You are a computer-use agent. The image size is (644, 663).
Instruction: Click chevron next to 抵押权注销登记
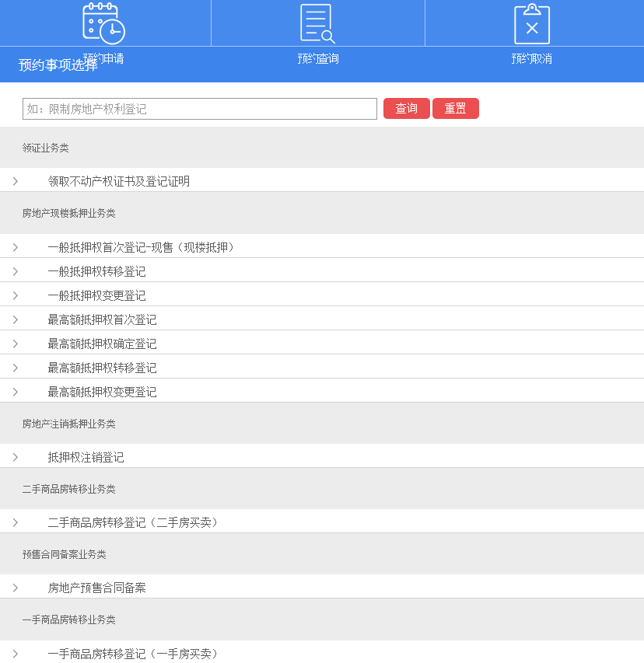[x=16, y=457]
